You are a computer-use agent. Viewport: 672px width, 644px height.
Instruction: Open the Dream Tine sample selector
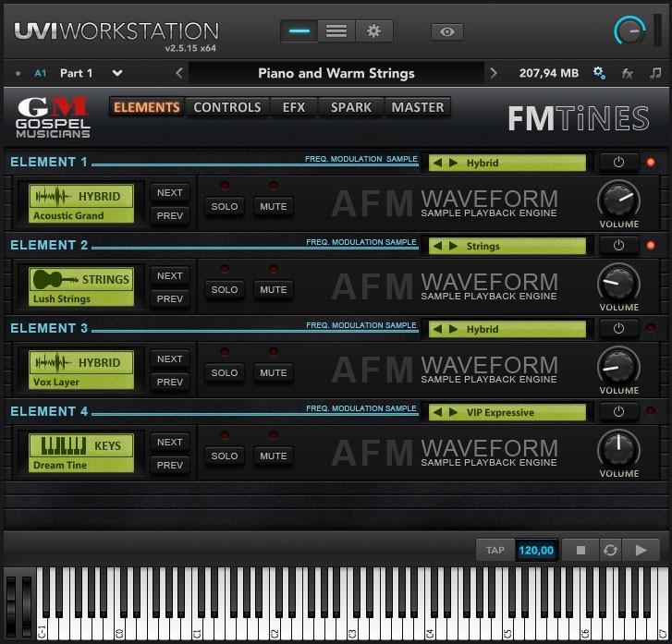click(81, 453)
